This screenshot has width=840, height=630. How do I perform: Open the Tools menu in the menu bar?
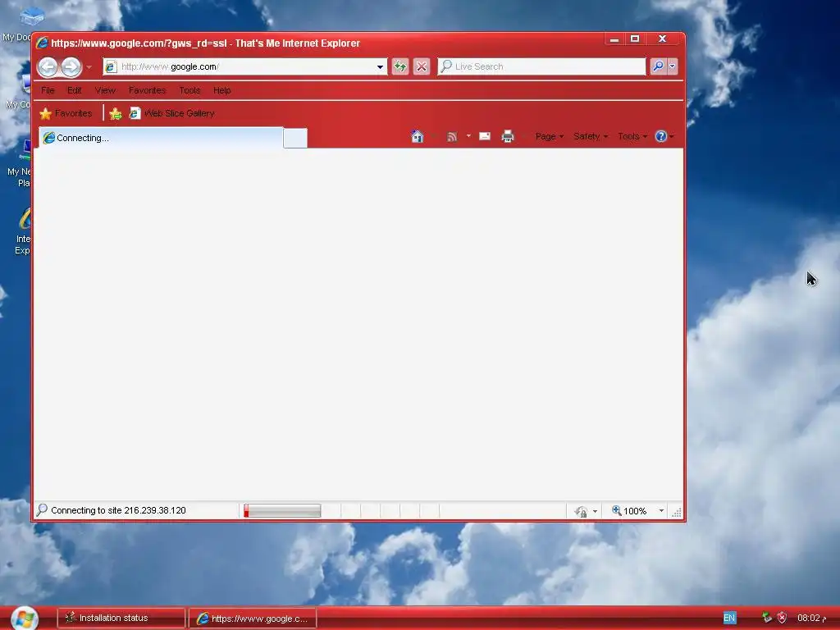point(189,90)
